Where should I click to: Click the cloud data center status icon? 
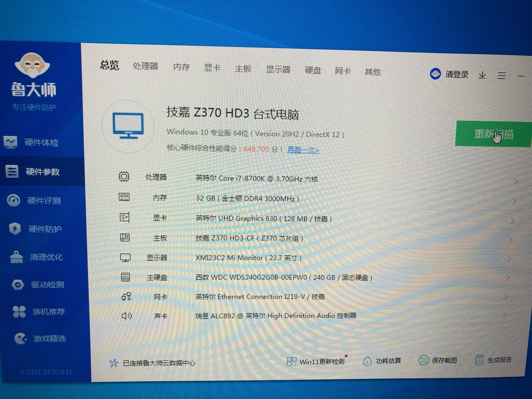point(114,363)
